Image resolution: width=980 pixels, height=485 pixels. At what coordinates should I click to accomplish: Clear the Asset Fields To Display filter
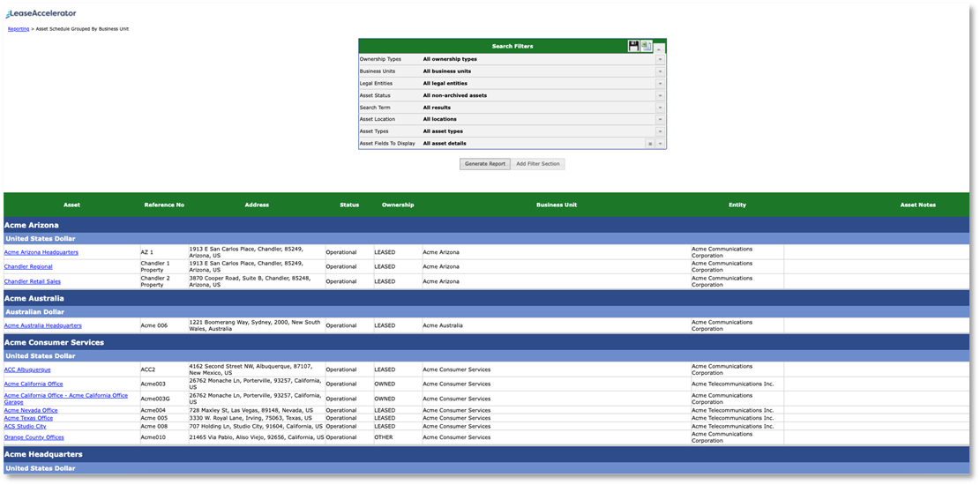tap(650, 144)
